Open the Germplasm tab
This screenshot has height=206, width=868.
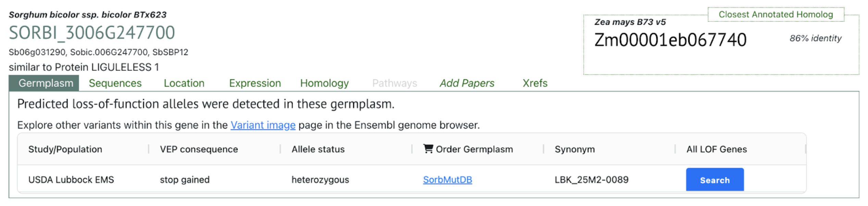pos(46,83)
